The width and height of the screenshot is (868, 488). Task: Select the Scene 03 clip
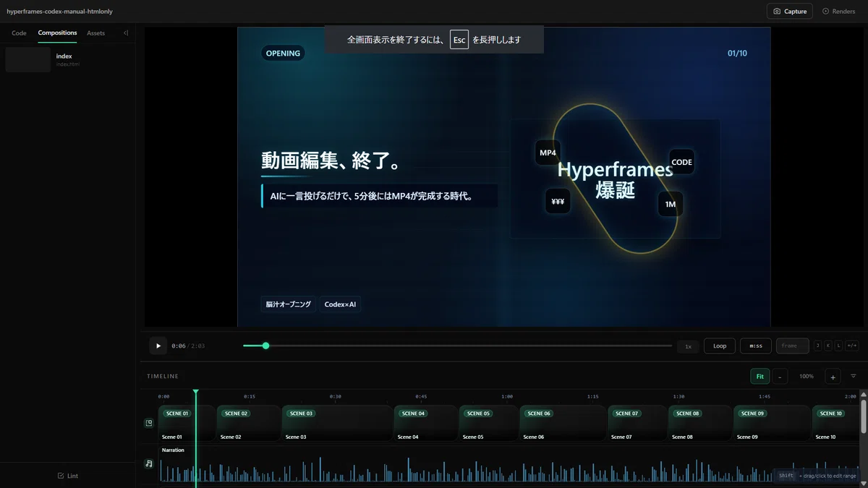[337, 423]
